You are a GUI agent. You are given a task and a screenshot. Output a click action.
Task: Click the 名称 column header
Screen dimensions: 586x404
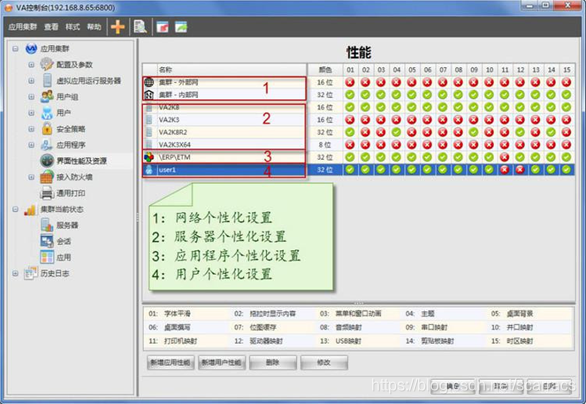(x=232, y=70)
